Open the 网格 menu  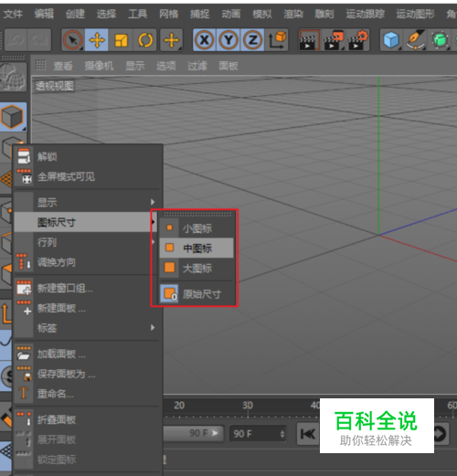coord(169,14)
